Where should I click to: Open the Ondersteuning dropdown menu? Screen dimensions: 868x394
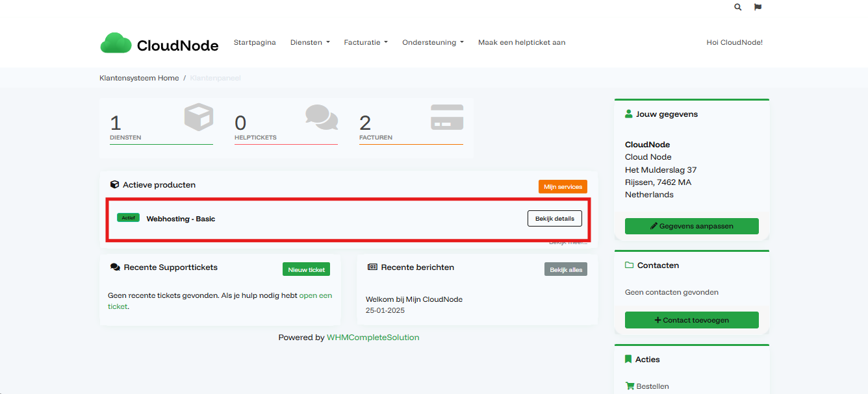click(433, 43)
